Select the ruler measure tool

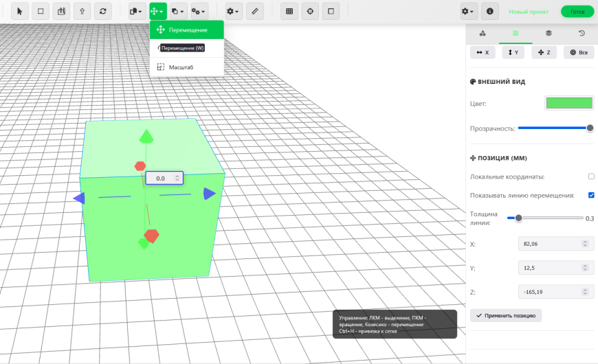click(x=255, y=12)
